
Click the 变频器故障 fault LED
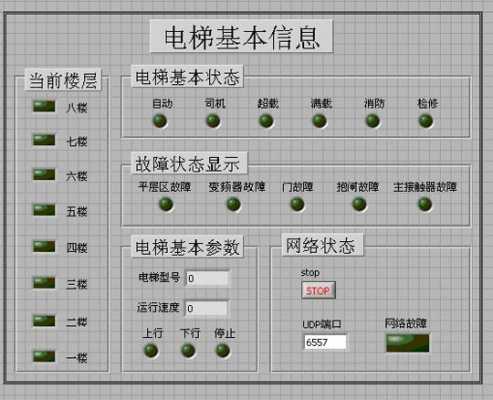234,204
